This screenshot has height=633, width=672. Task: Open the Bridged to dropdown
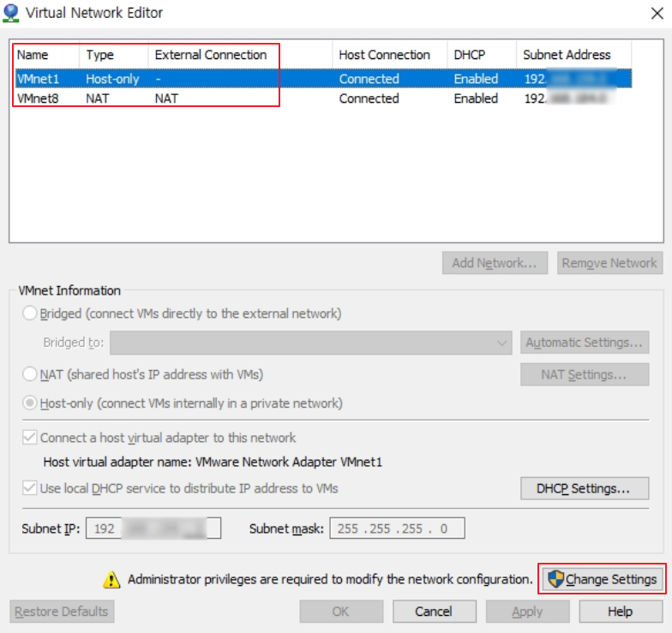[310, 343]
